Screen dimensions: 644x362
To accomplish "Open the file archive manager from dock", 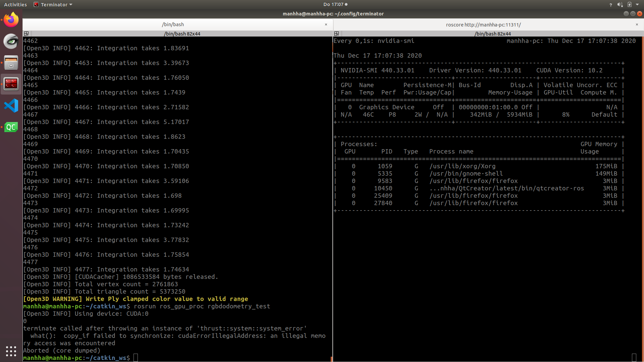I will pyautogui.click(x=11, y=63).
